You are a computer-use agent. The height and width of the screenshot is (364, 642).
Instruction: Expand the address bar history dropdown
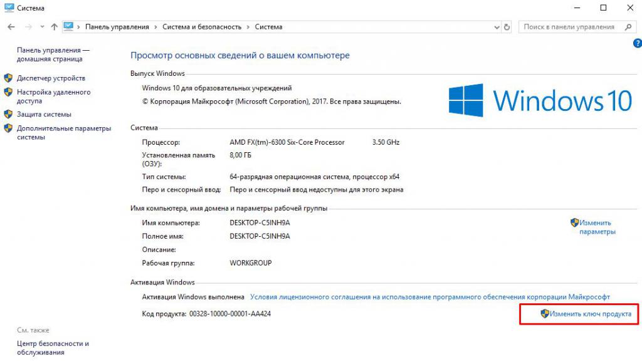click(x=497, y=28)
